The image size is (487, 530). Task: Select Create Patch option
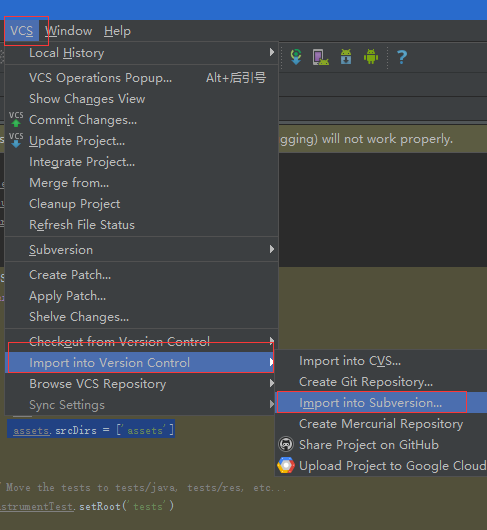click(141, 275)
